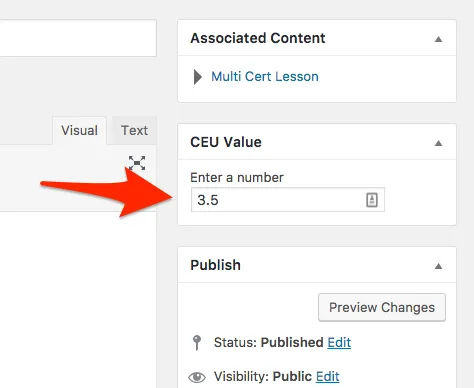Edit the Published status
474x388 pixels.
click(339, 342)
